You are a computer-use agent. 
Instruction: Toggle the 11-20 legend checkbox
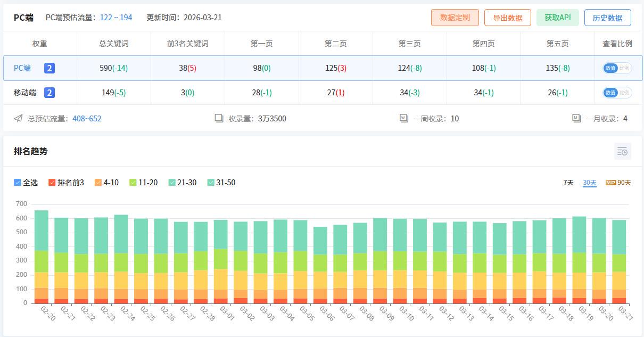133,183
